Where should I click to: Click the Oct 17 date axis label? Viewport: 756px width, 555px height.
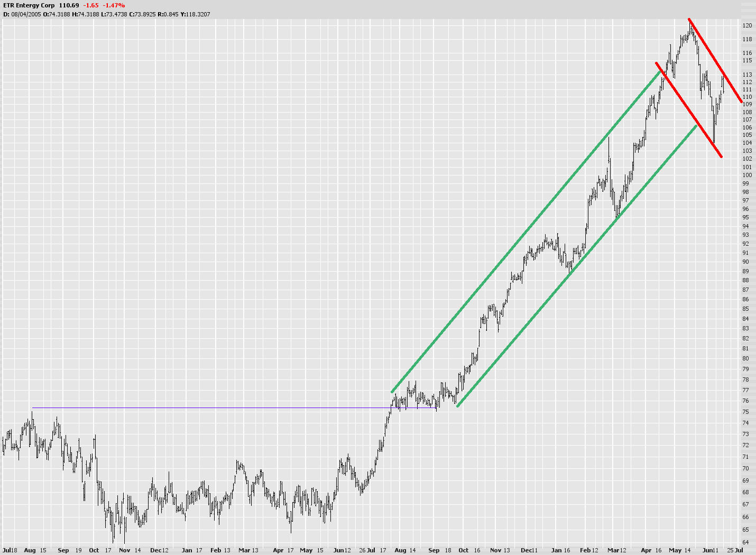100,550
